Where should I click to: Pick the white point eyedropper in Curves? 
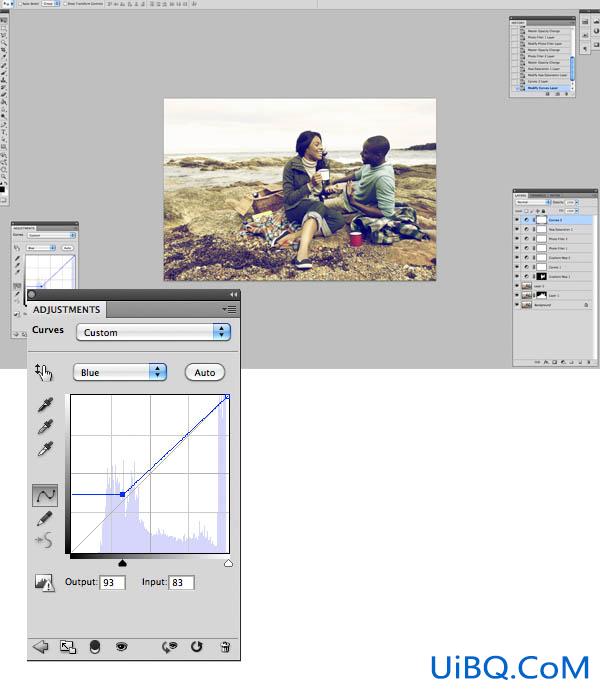(x=45, y=449)
